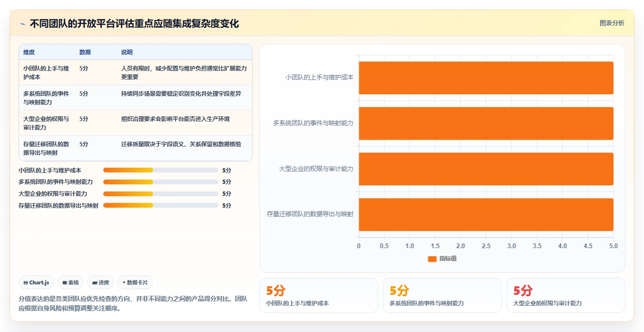Open the yellow 5分 card for 多系统团队的事件与映射能力

click(x=442, y=295)
